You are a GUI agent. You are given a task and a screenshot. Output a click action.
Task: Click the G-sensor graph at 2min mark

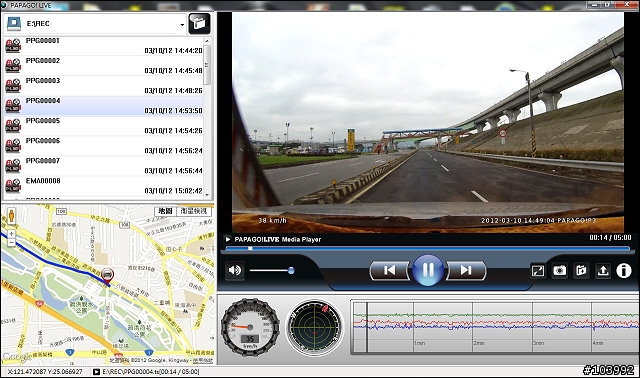pyautogui.click(x=473, y=327)
